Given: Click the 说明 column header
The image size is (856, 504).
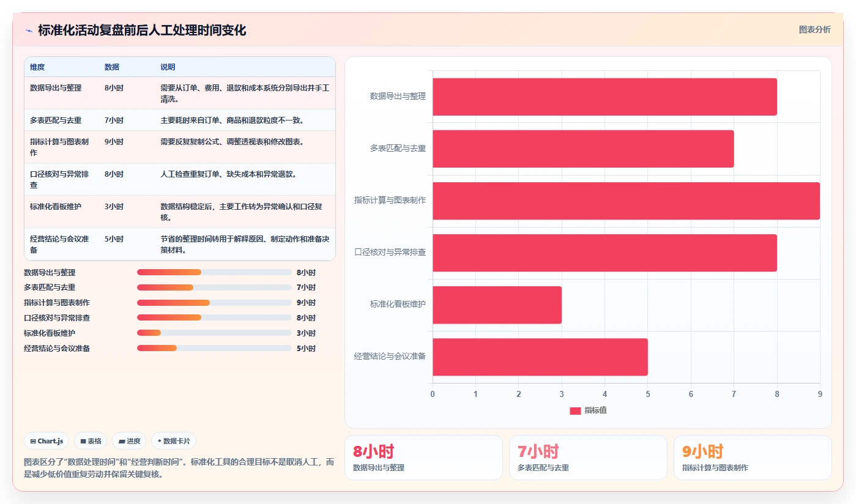Looking at the screenshot, I should point(168,67).
